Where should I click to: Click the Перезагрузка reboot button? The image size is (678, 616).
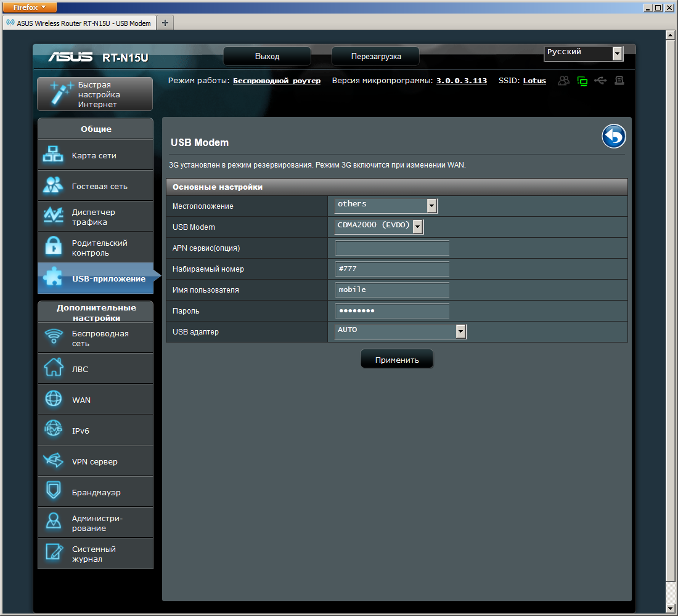375,56
